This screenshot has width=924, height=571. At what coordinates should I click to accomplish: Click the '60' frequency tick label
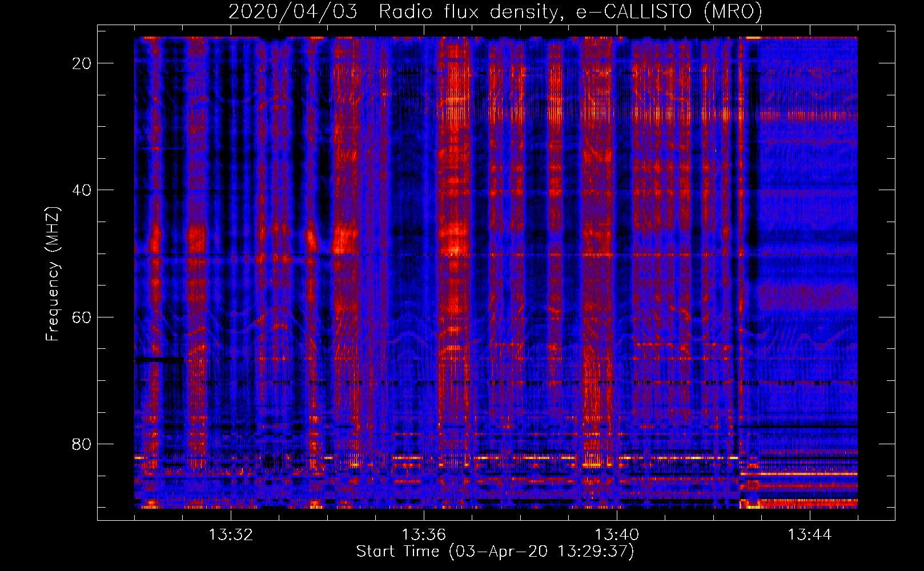(82, 317)
